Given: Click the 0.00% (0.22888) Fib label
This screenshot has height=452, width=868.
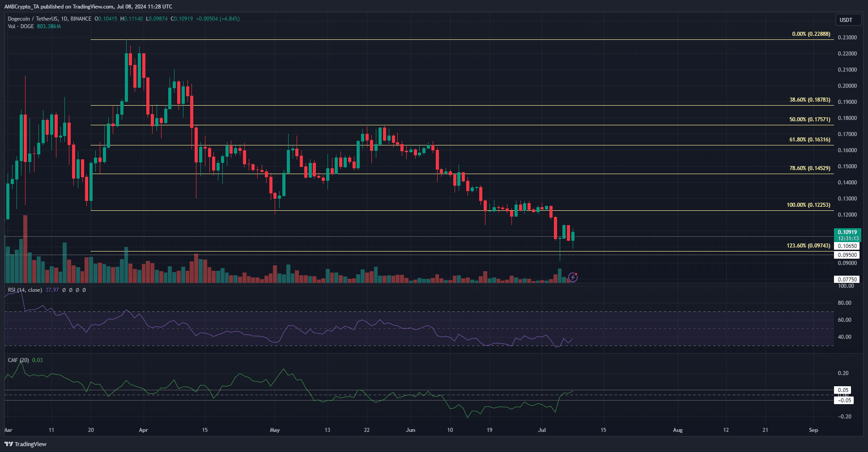Looking at the screenshot, I should pos(811,34).
